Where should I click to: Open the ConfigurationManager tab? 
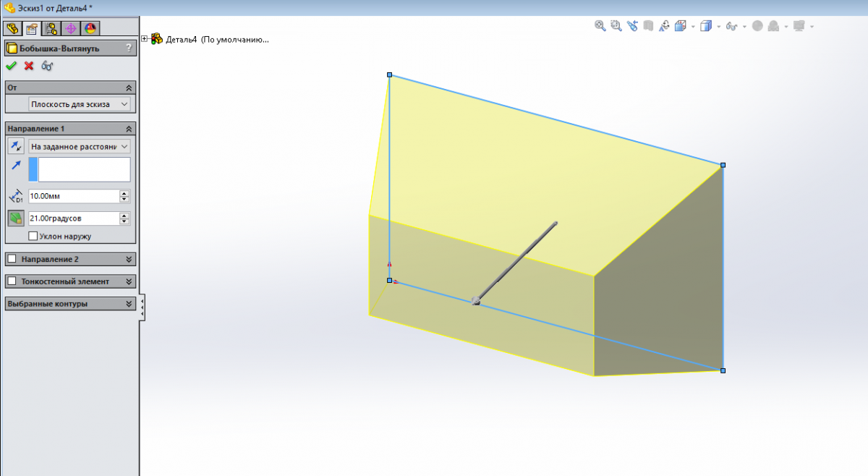[x=51, y=29]
